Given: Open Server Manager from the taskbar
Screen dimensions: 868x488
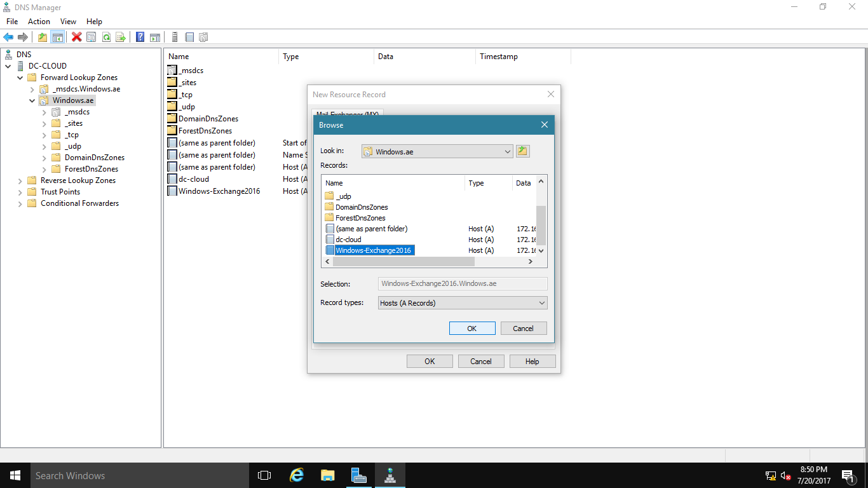Looking at the screenshot, I should tap(358, 475).
